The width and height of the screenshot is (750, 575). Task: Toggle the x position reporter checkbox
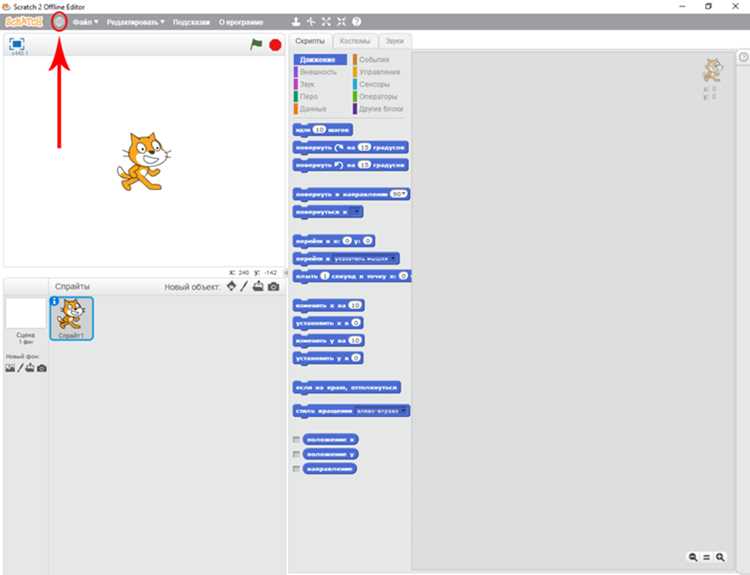[297, 439]
